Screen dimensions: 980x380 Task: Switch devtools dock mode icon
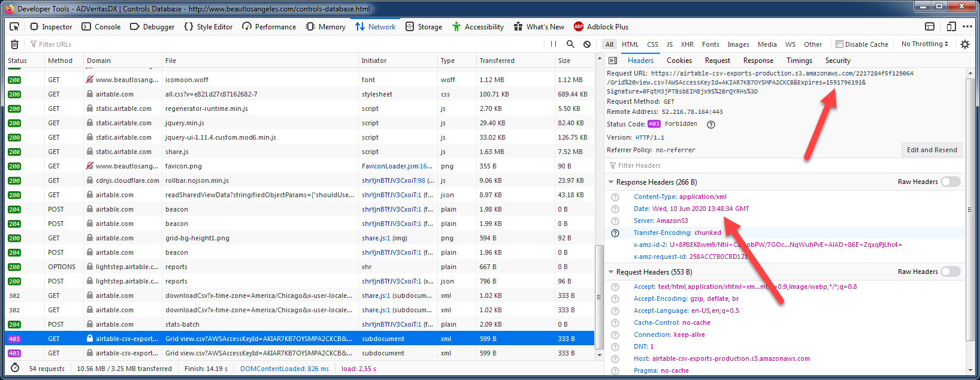930,26
